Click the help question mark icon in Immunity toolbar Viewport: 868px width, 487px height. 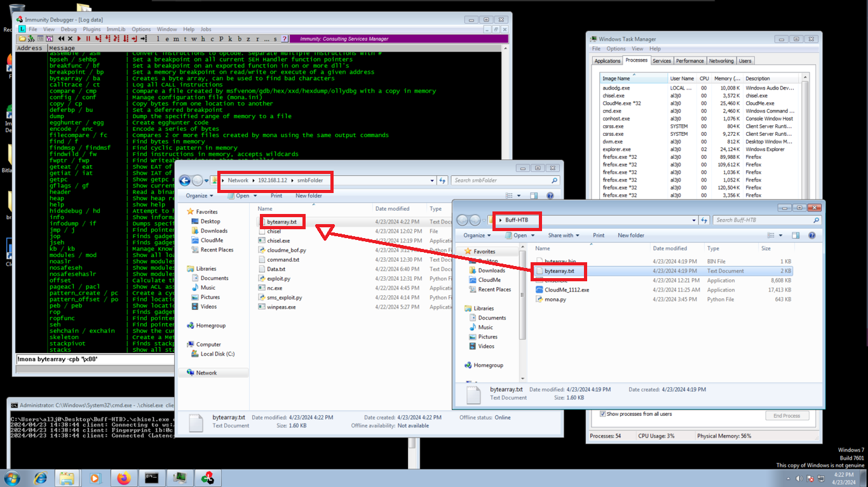click(x=284, y=39)
